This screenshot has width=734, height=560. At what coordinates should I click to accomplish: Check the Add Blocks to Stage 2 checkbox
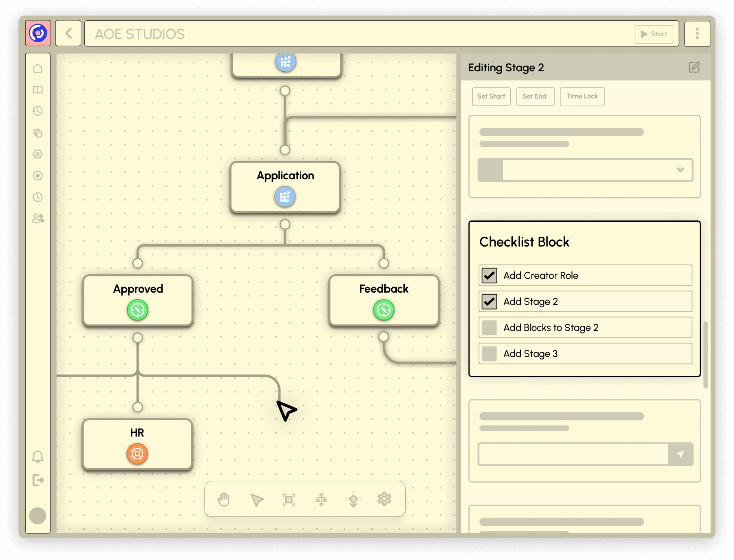point(489,328)
